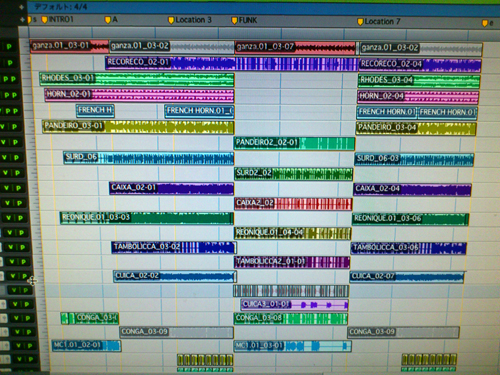
Task: Select the PANDEIRO2_02-01 clip
Action: pos(295,143)
